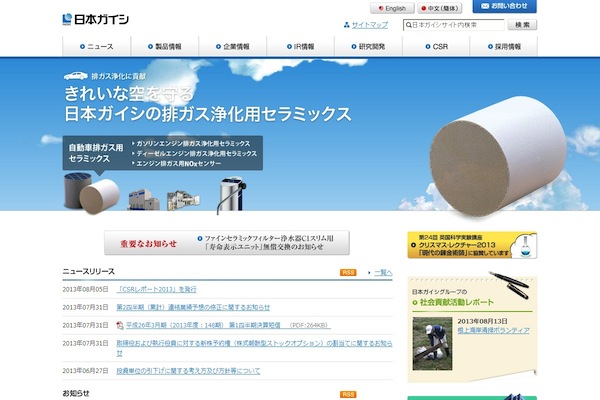The image size is (600, 400).
Task: Open the 一覧へ news list link
Action: coord(383,273)
